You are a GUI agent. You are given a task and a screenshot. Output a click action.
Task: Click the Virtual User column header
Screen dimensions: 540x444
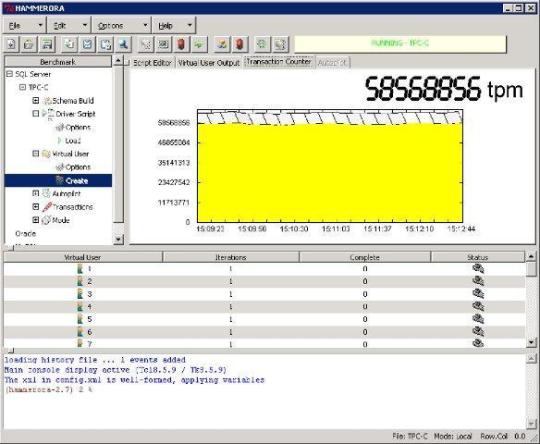(83, 257)
